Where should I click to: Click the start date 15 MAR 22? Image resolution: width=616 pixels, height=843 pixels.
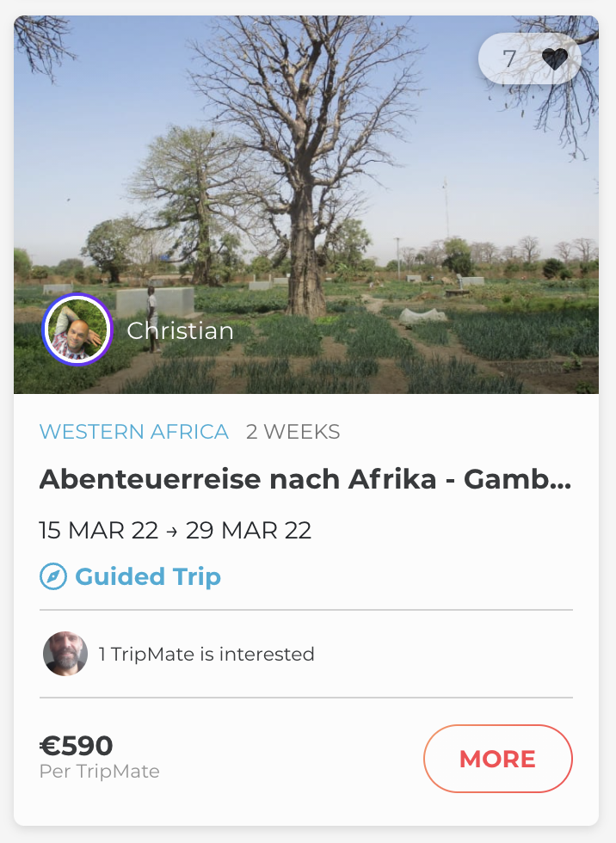click(x=98, y=530)
